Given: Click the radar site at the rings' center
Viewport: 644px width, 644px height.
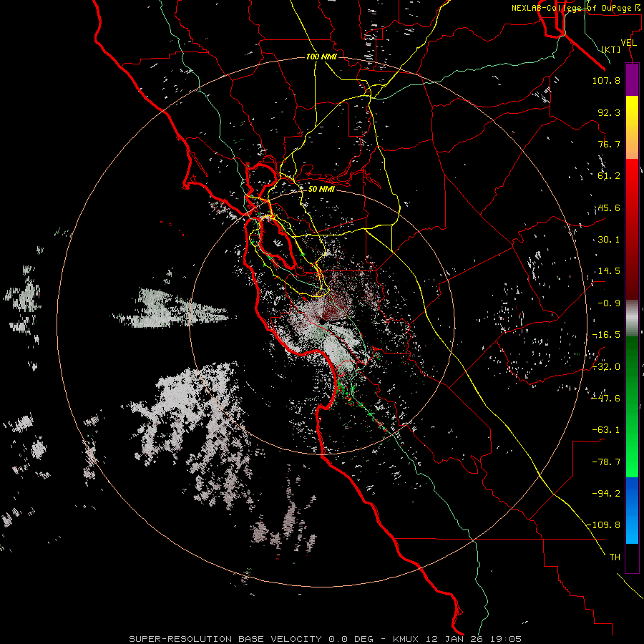Looking at the screenshot, I should click(x=323, y=321).
